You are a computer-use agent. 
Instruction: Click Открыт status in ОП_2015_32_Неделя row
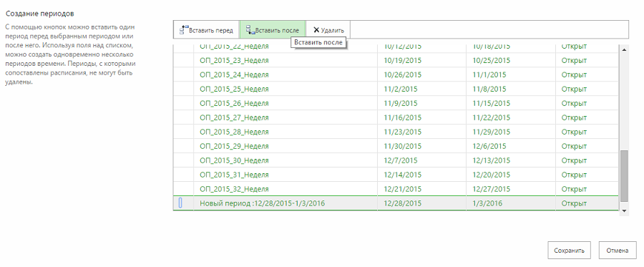(574, 189)
